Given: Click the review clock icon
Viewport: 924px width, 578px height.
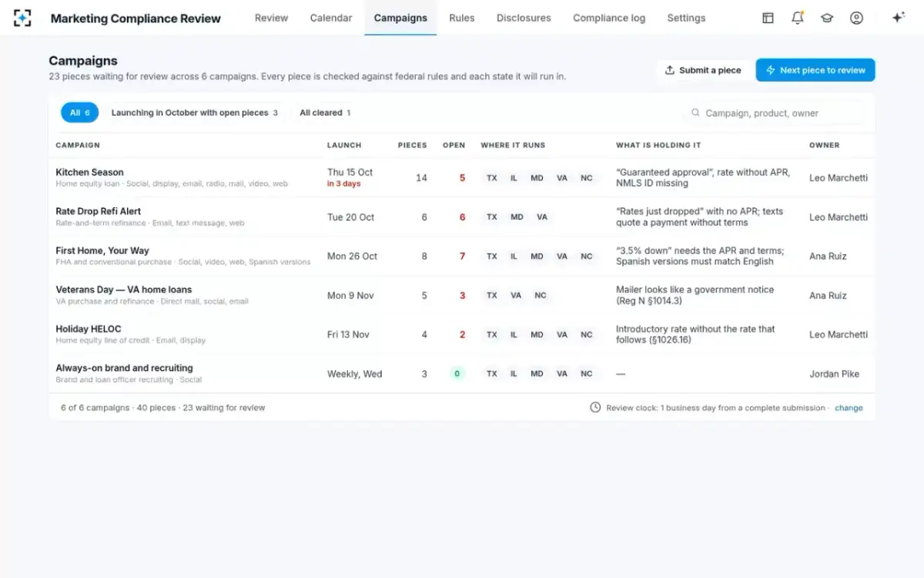Looking at the screenshot, I should pyautogui.click(x=595, y=408).
